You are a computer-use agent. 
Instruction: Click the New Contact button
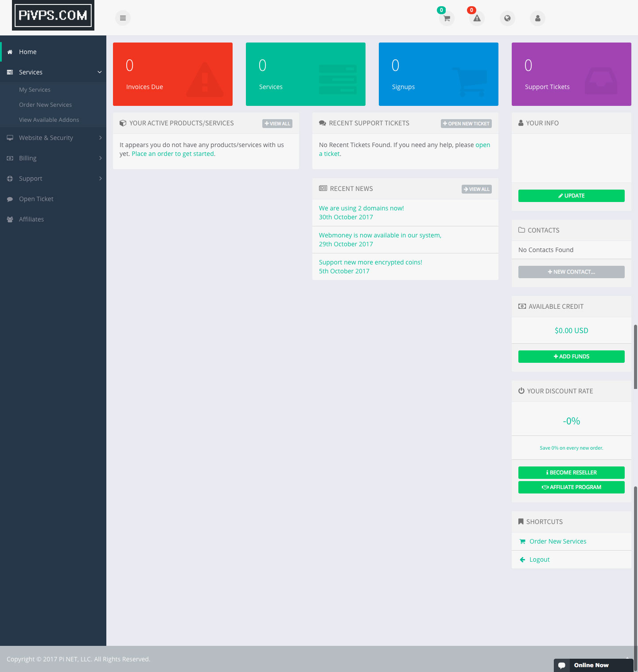[572, 272]
